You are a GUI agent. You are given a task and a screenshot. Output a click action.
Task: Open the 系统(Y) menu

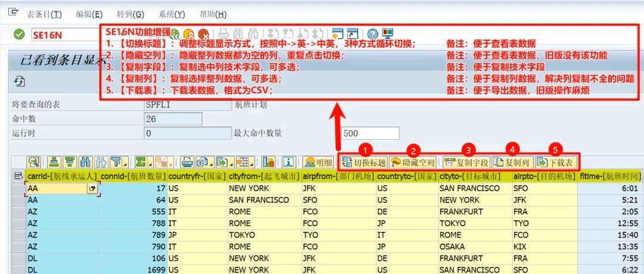point(172,14)
